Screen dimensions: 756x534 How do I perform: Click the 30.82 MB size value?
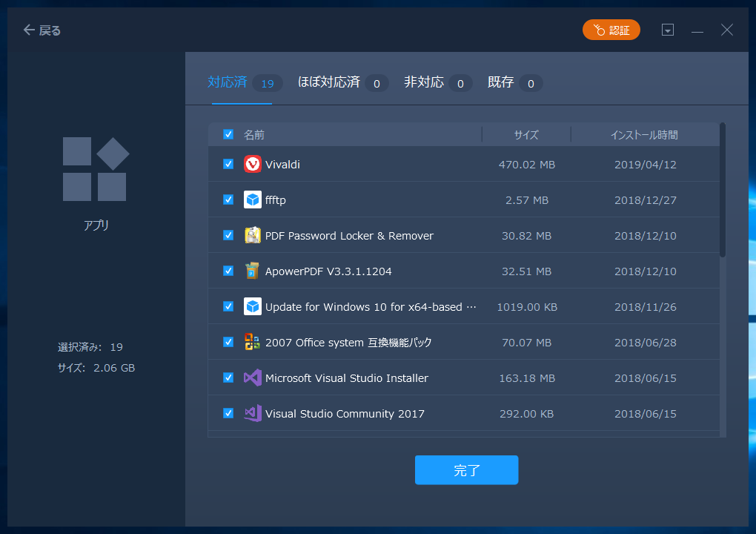point(526,236)
